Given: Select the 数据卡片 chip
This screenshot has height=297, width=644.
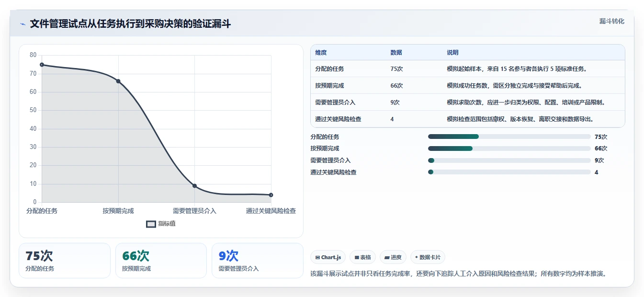Looking at the screenshot, I should (x=428, y=257).
